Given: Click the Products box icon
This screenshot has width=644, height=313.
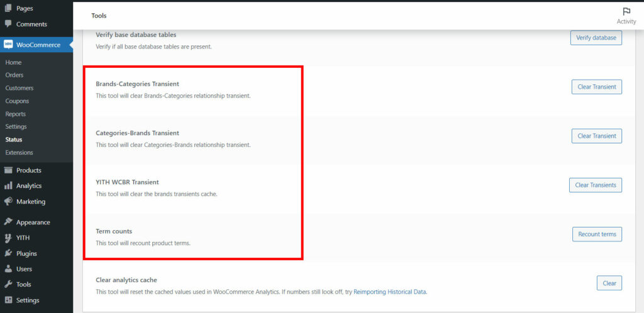Looking at the screenshot, I should point(8,170).
